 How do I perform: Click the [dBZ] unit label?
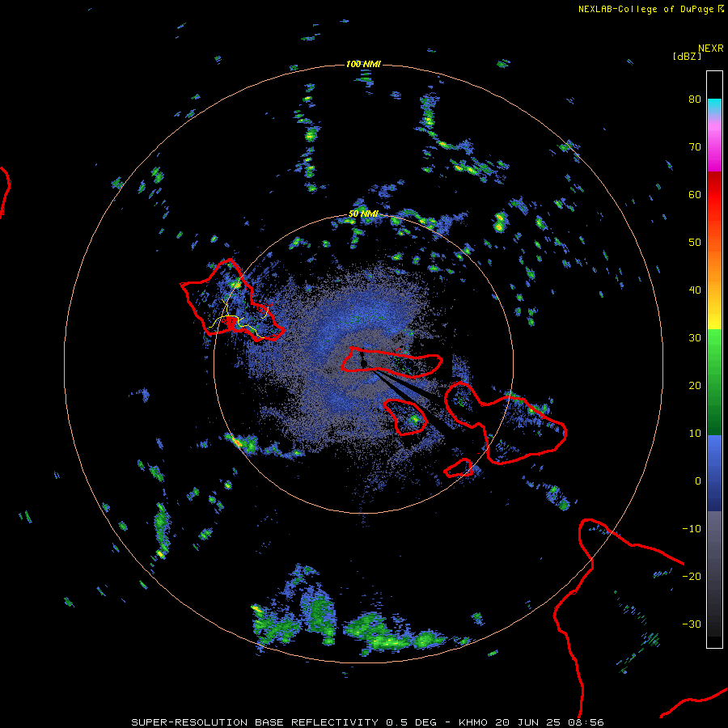(687, 56)
